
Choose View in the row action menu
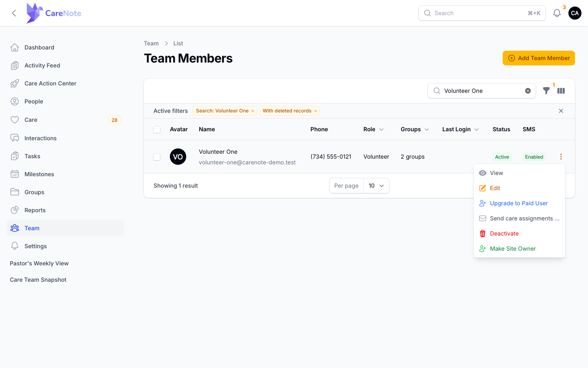pos(519,173)
